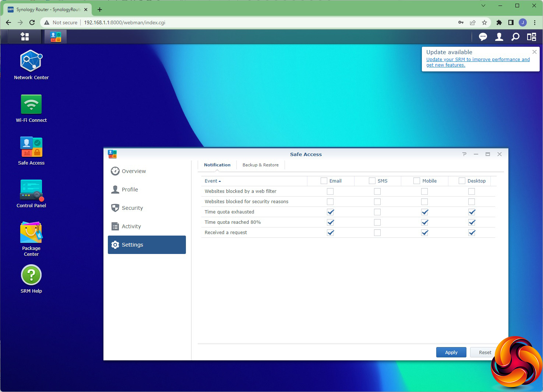Toggle the Mobile column header checkbox
Image resolution: width=543 pixels, height=392 pixels.
(x=417, y=181)
